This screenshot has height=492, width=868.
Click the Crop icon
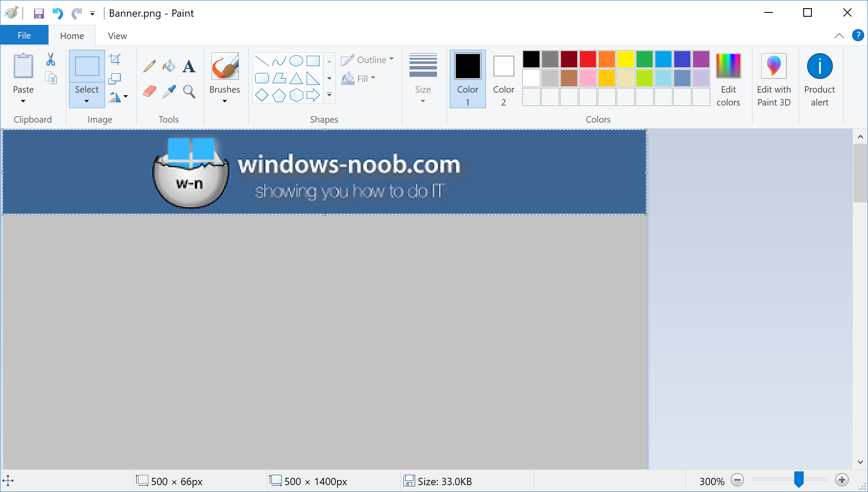coord(115,59)
